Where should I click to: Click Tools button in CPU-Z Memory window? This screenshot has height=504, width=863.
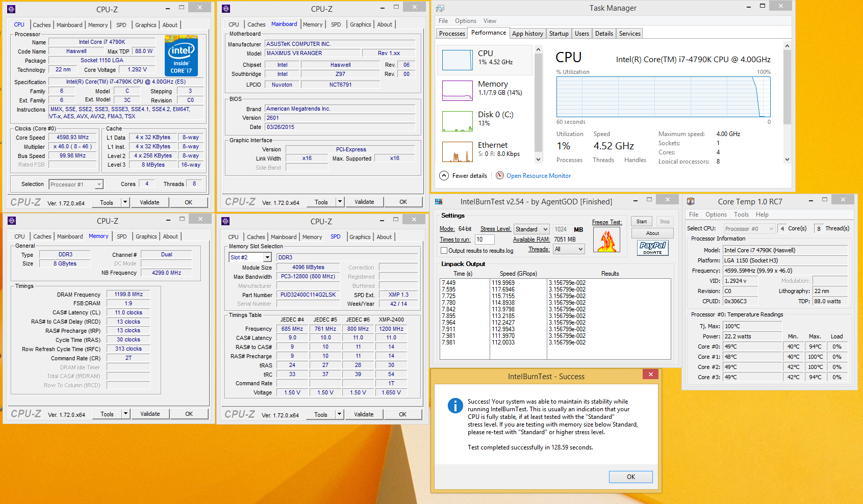[x=107, y=414]
